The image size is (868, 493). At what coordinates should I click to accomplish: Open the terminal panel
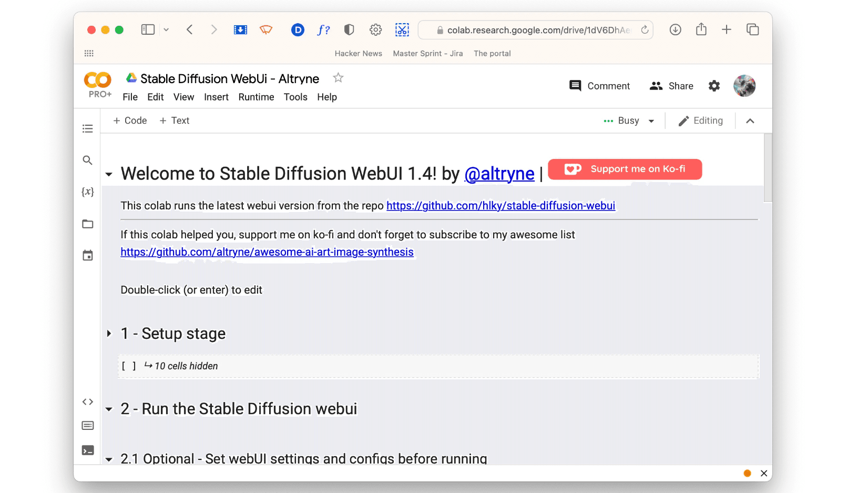(x=88, y=450)
